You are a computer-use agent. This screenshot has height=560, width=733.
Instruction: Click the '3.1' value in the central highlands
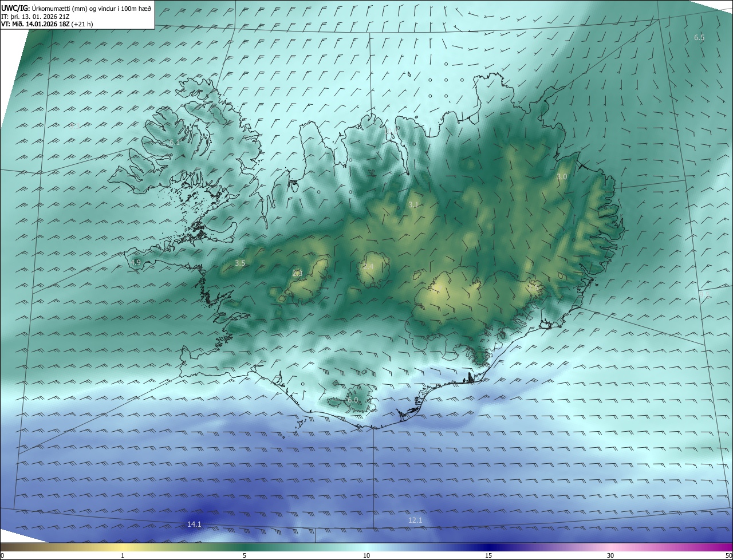point(413,204)
